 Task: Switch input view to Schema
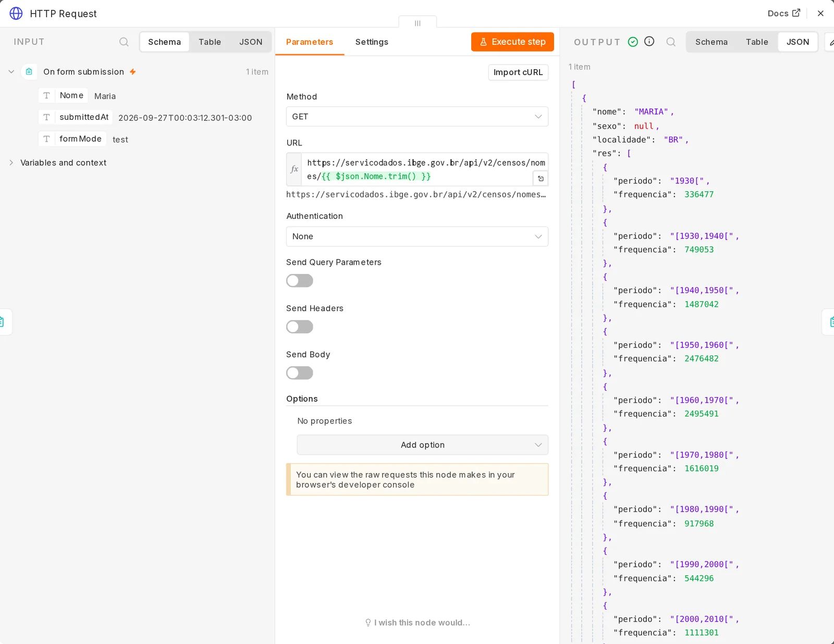(x=164, y=42)
